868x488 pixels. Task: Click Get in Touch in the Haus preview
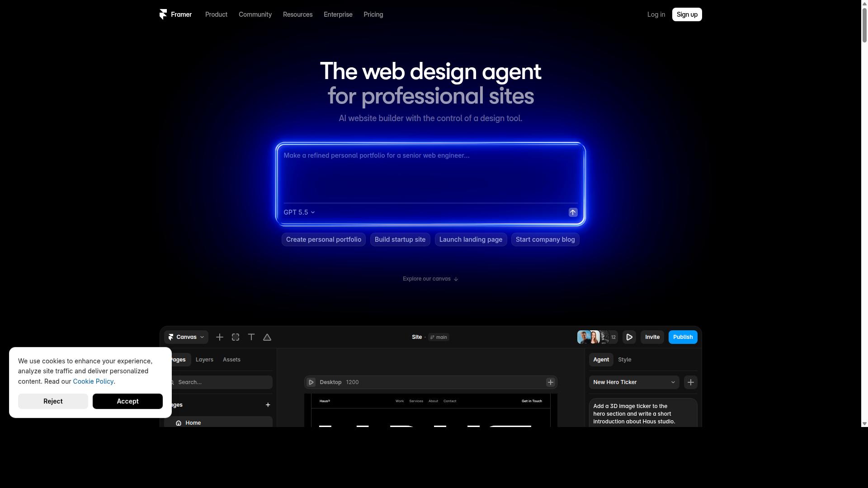(x=532, y=401)
